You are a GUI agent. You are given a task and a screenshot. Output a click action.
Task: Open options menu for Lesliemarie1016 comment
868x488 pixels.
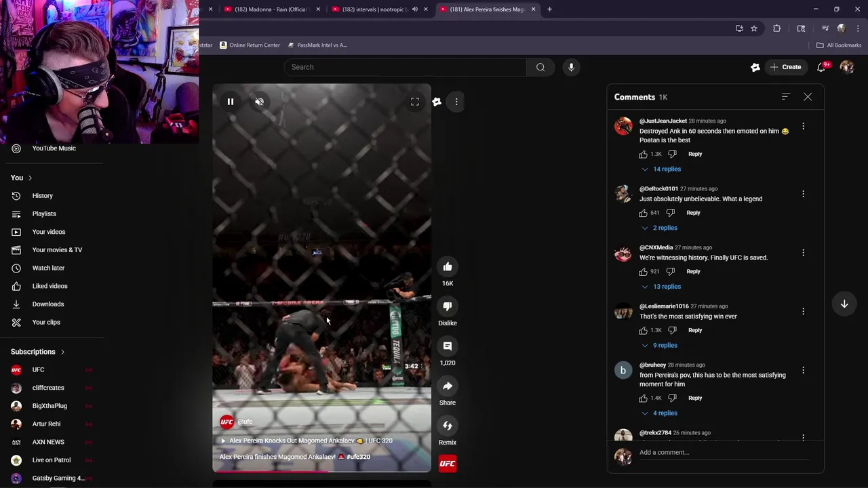point(803,311)
